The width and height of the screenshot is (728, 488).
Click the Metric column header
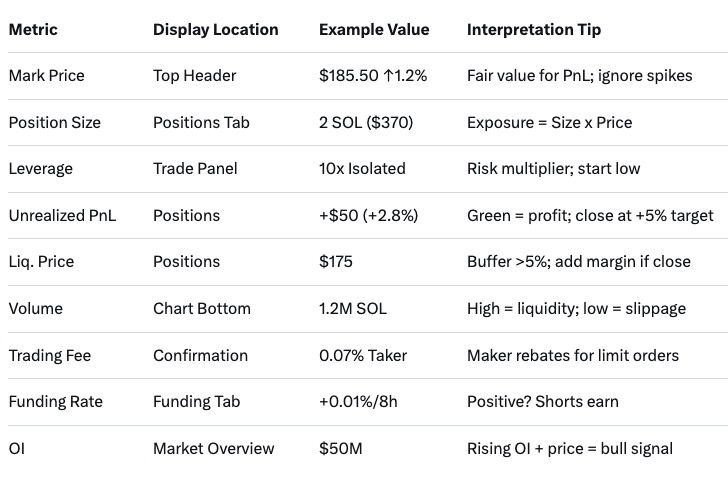pyautogui.click(x=33, y=30)
